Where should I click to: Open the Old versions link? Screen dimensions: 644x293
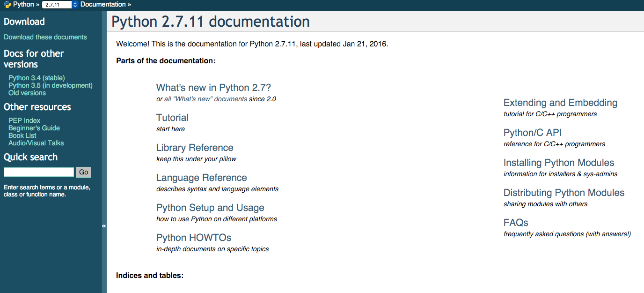click(x=27, y=93)
